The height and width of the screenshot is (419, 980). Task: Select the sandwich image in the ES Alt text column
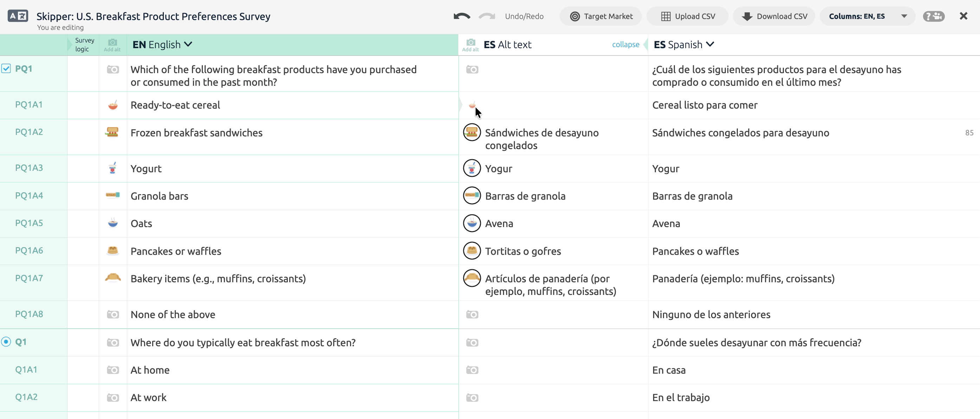pyautogui.click(x=472, y=133)
